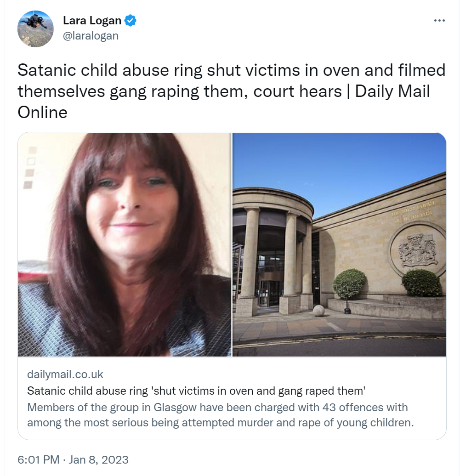Click the Jan 8, 2023 date
This screenshot has height=476, width=460.
point(98,459)
